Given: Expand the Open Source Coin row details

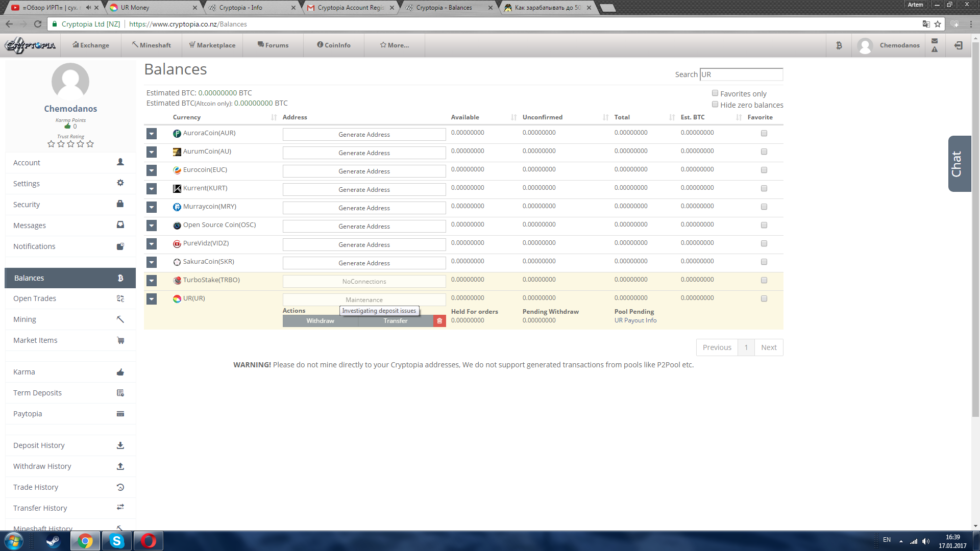Looking at the screenshot, I should click(x=152, y=226).
